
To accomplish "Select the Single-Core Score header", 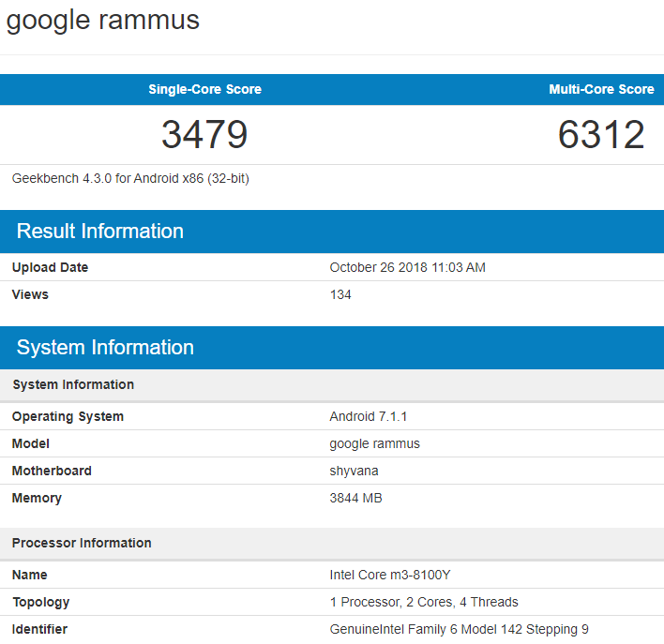I will (205, 89).
